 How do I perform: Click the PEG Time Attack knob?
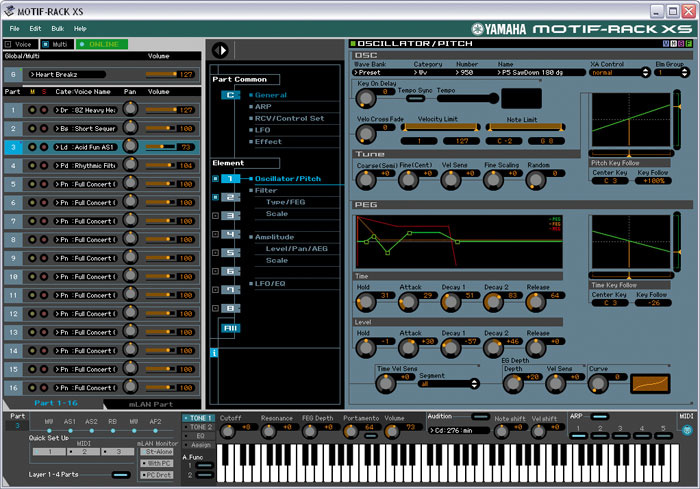[x=408, y=302]
